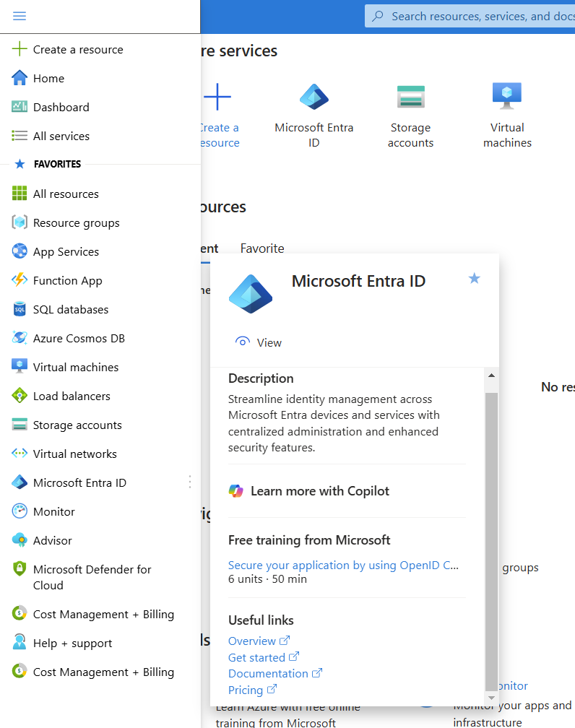Open App Services globe icon
Image resolution: width=575 pixels, height=728 pixels.
pos(19,251)
